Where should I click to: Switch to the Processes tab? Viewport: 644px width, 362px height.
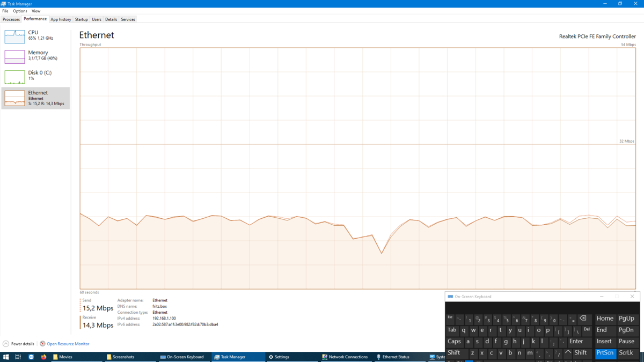(11, 19)
